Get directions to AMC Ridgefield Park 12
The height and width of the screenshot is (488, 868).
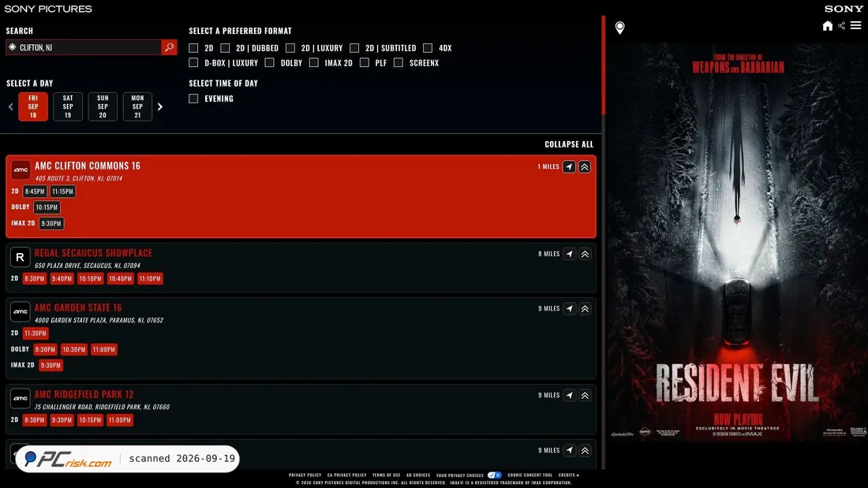tap(569, 396)
